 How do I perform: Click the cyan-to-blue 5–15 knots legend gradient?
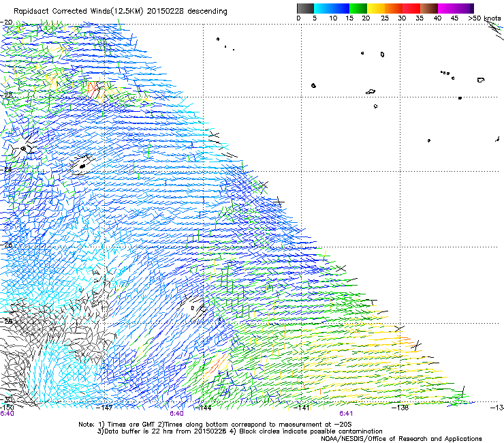click(332, 8)
